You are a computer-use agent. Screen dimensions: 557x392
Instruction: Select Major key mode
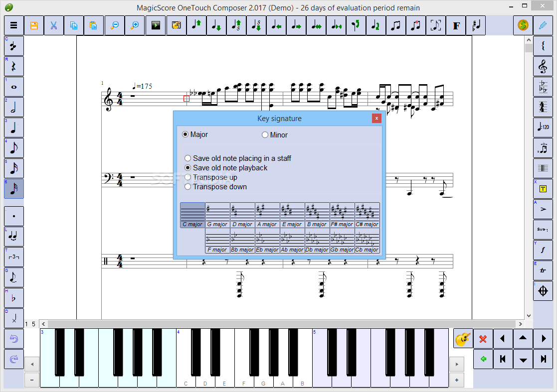pos(194,134)
